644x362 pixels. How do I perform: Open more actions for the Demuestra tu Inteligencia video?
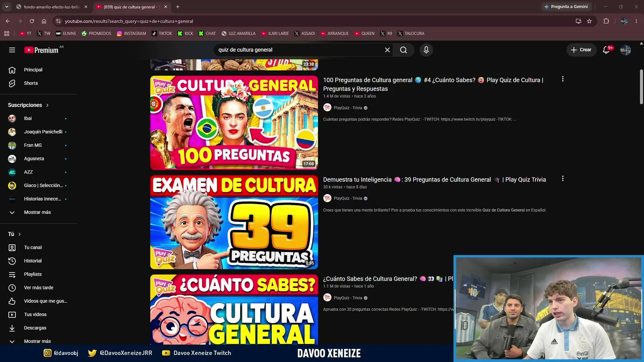(562, 178)
